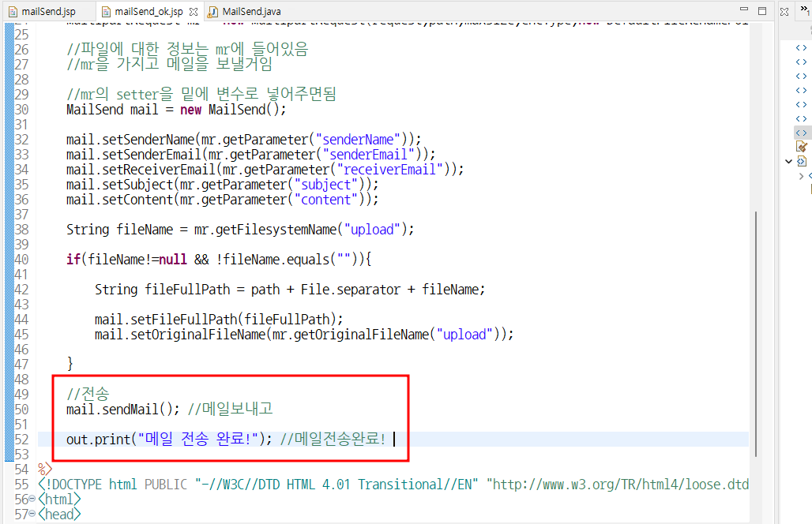Click the out.print("메일 전송 완료!") statement
Screen dimensions: 812x524
[x=169, y=440]
